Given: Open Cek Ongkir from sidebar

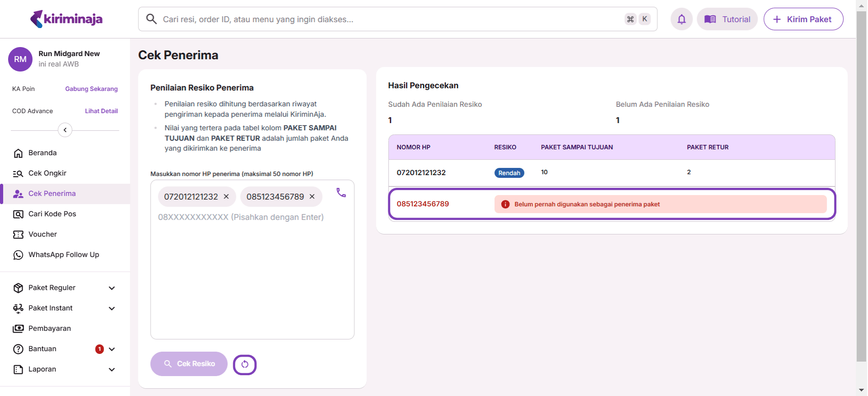Looking at the screenshot, I should (47, 173).
